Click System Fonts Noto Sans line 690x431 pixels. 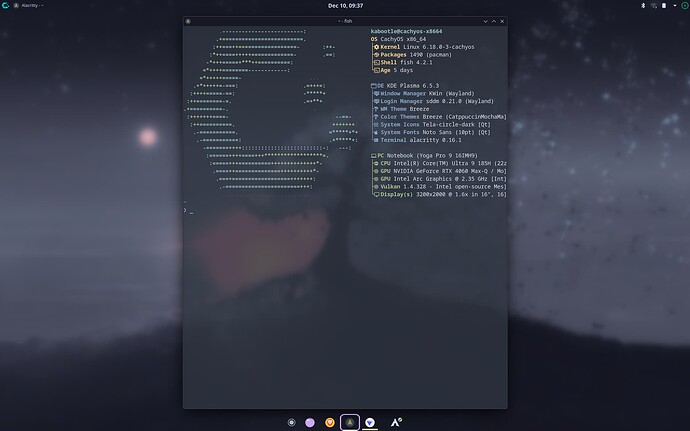tap(432, 133)
